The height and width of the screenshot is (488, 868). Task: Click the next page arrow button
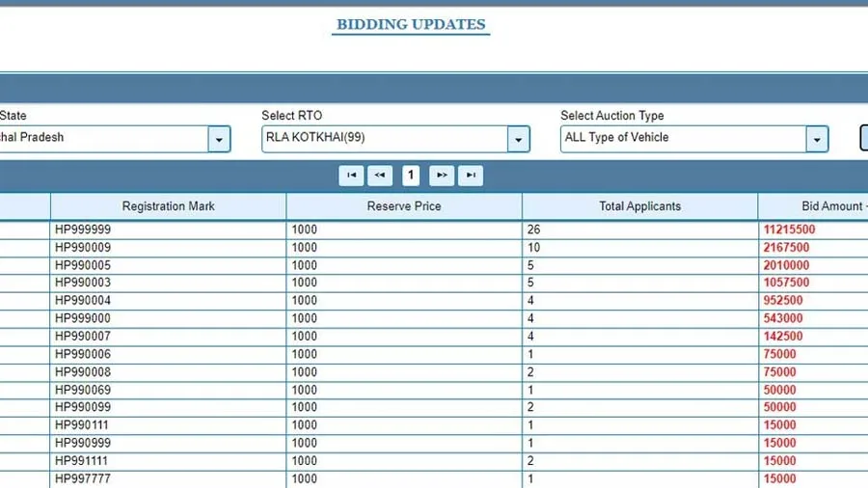pos(442,176)
